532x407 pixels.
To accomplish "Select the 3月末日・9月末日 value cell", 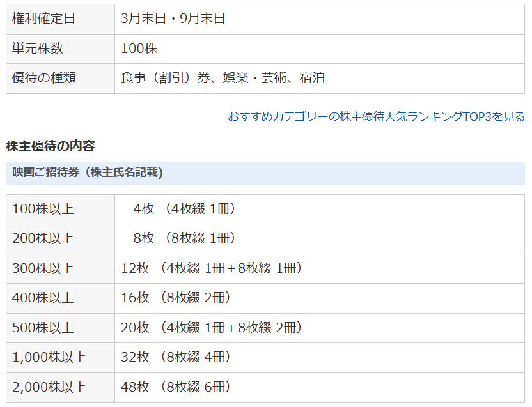I will tap(320, 19).
